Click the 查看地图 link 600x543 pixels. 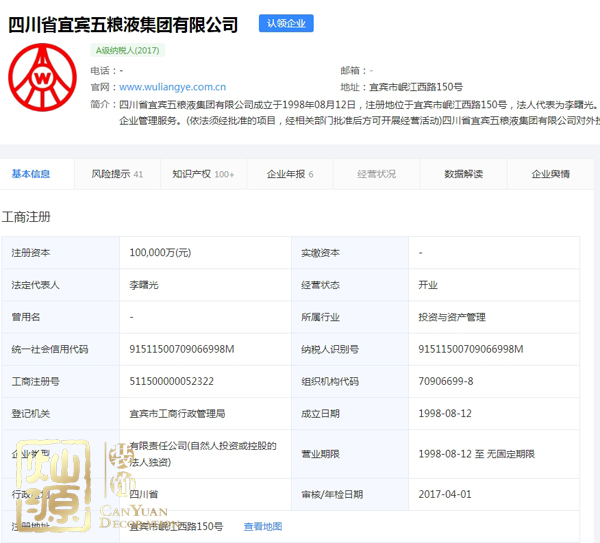pyautogui.click(x=263, y=527)
